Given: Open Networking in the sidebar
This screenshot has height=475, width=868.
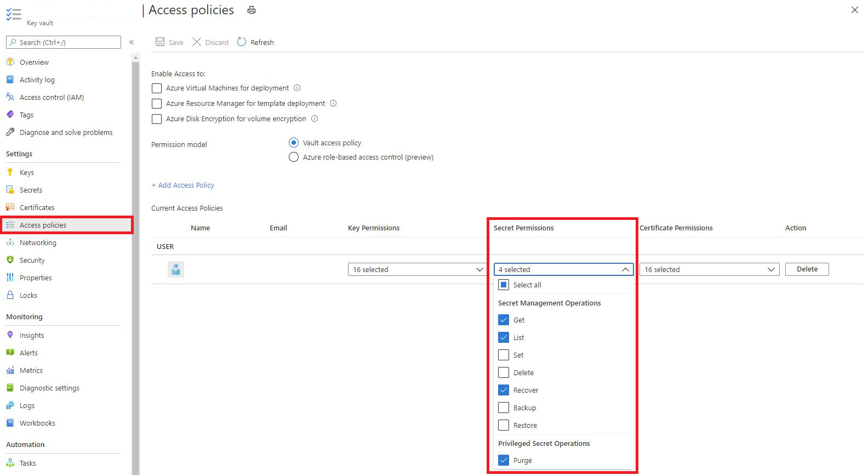Looking at the screenshot, I should click(x=38, y=242).
